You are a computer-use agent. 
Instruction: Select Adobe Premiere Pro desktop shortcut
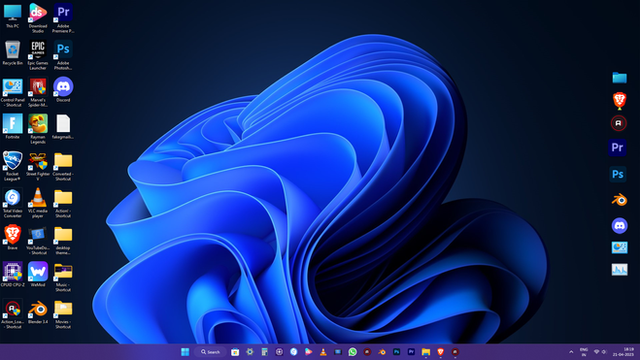pyautogui.click(x=63, y=18)
